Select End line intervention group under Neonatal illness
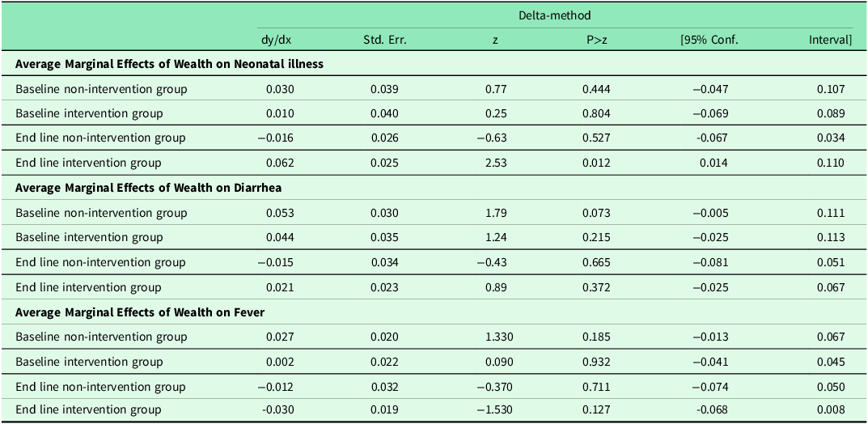This screenshot has height=424, width=868. 88,163
